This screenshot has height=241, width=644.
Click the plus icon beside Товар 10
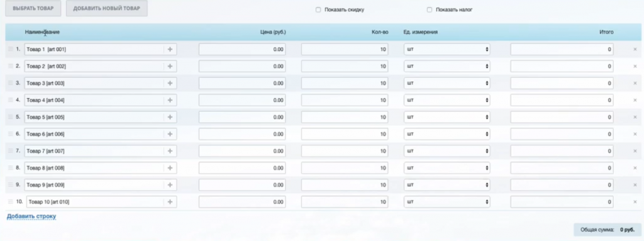click(x=170, y=202)
